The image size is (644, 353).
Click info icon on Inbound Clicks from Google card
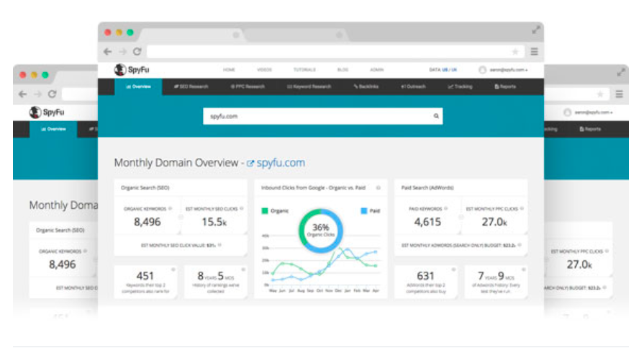click(x=378, y=187)
